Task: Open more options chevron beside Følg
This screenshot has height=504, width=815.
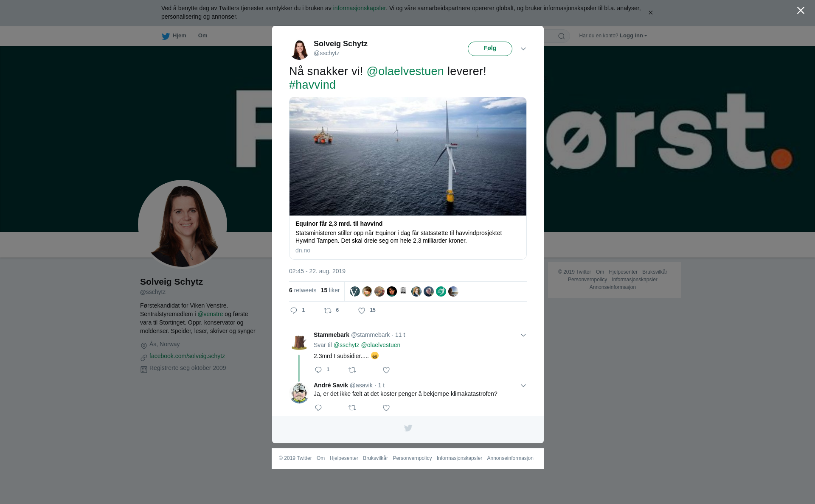Action: pos(523,49)
